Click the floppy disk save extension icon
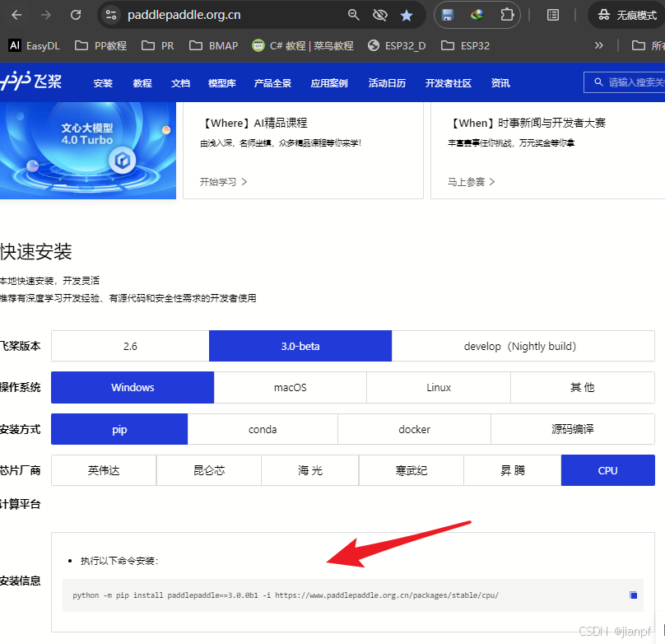The image size is (665, 644). 448,16
